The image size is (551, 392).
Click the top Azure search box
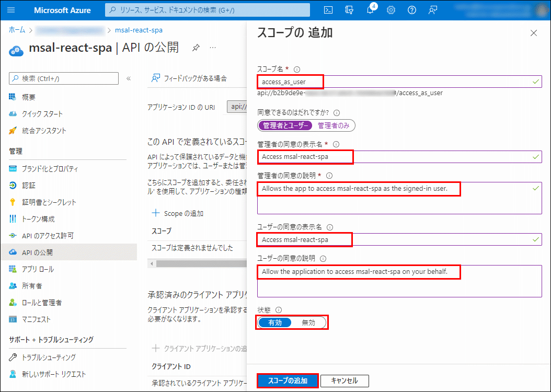click(208, 10)
